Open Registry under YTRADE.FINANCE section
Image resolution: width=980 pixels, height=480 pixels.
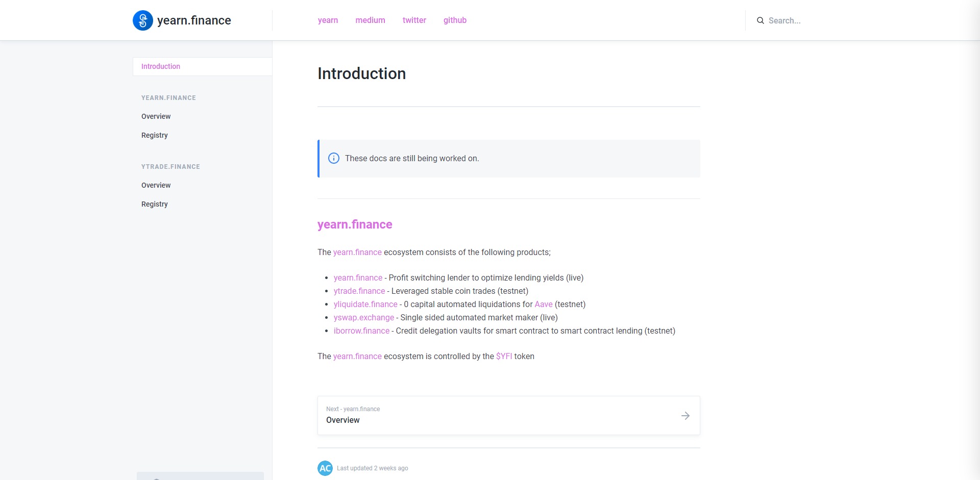155,204
